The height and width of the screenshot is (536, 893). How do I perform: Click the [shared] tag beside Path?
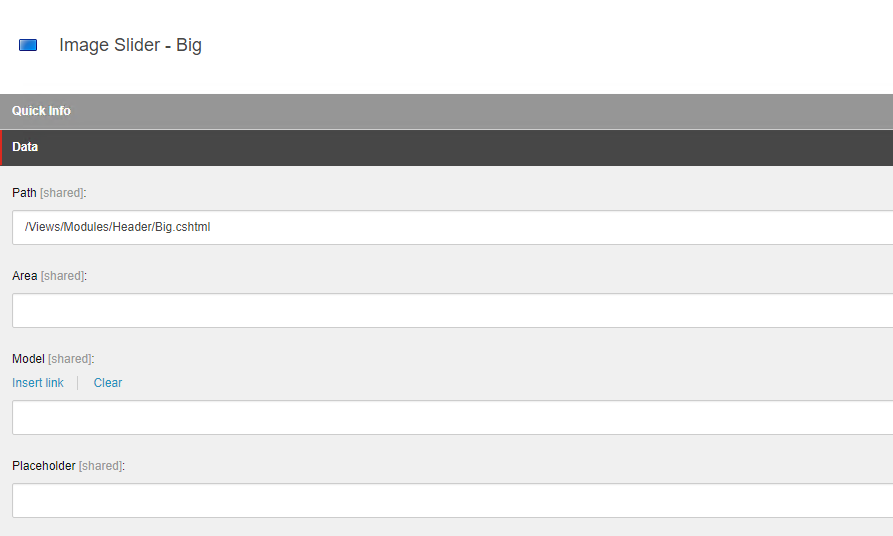click(62, 193)
